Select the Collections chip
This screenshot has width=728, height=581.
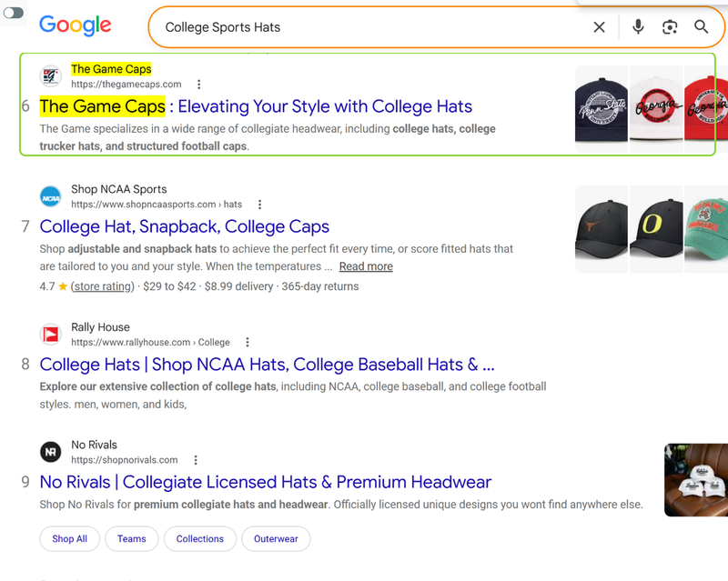tap(200, 539)
